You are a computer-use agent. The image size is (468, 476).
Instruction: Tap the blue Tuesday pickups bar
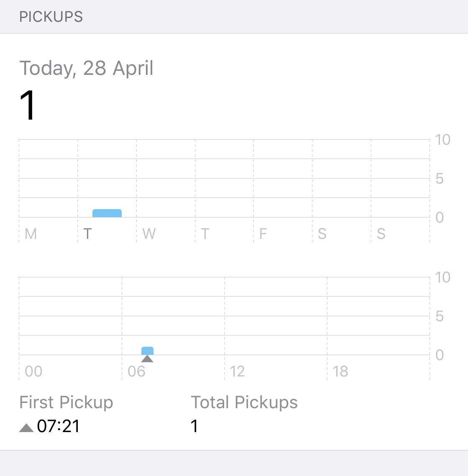pos(107,213)
